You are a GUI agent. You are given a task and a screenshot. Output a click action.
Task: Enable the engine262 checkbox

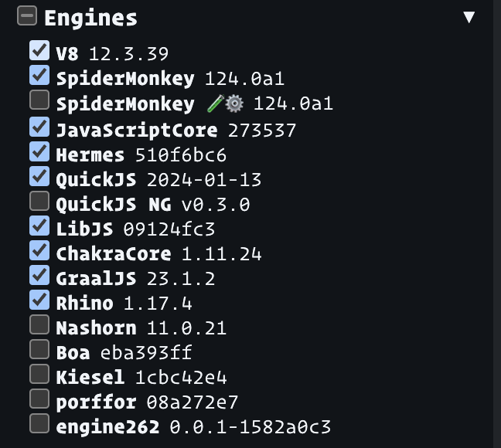coord(39,423)
